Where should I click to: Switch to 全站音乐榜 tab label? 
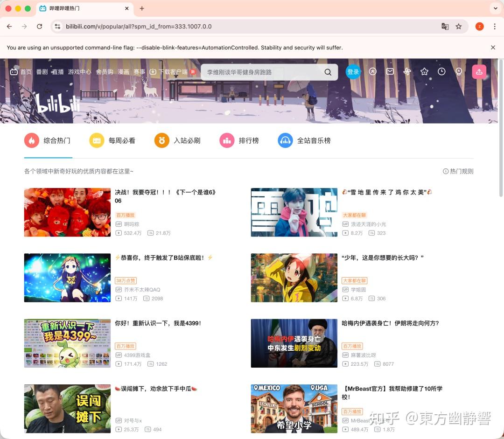(x=314, y=140)
